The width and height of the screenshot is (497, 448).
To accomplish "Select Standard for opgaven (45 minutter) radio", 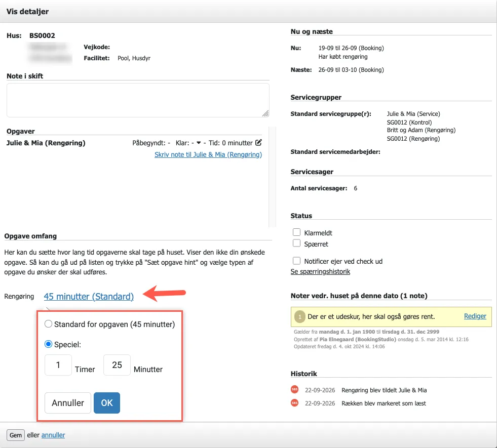I will 48,324.
